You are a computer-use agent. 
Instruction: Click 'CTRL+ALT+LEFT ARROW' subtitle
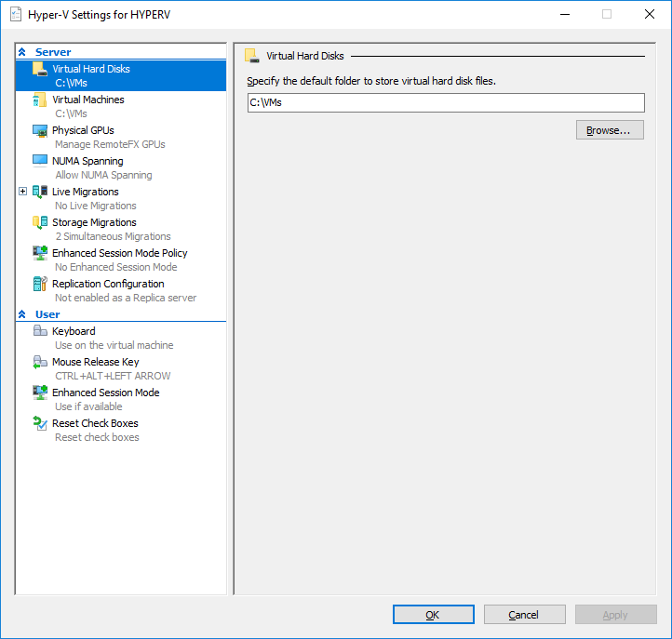point(113,376)
